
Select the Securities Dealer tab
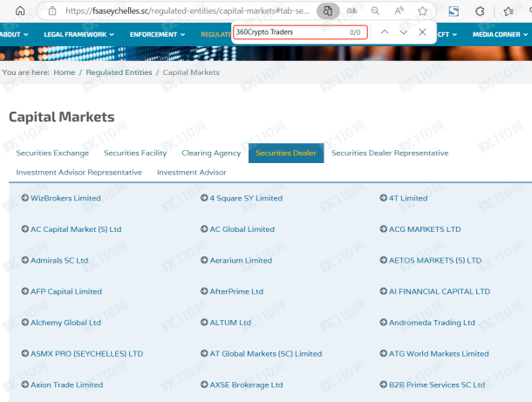click(x=286, y=153)
